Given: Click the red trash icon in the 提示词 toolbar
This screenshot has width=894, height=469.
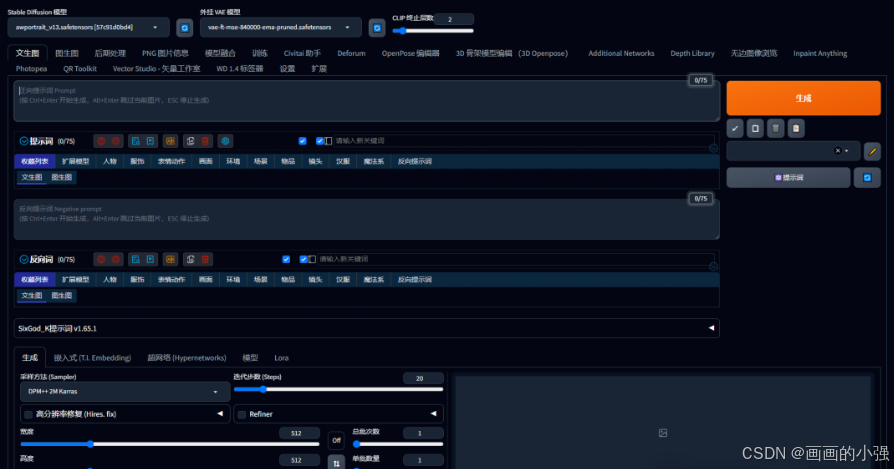Looking at the screenshot, I should (205, 141).
